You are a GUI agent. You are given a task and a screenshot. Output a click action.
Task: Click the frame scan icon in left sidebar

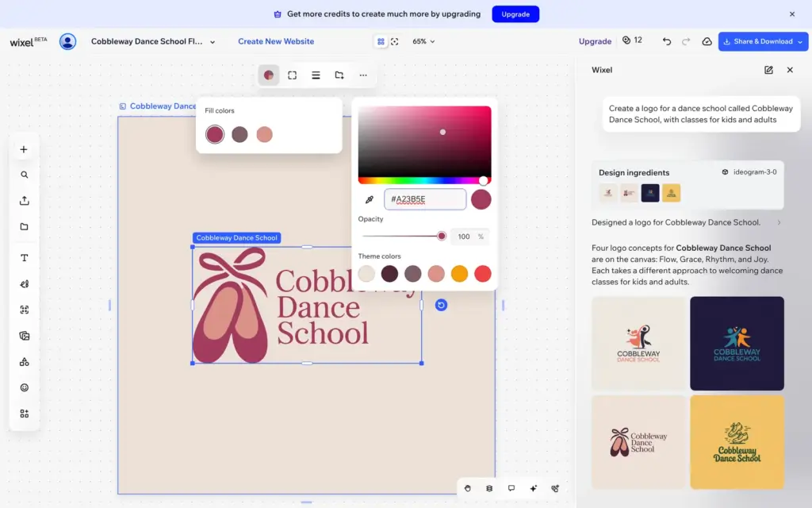[x=25, y=310]
